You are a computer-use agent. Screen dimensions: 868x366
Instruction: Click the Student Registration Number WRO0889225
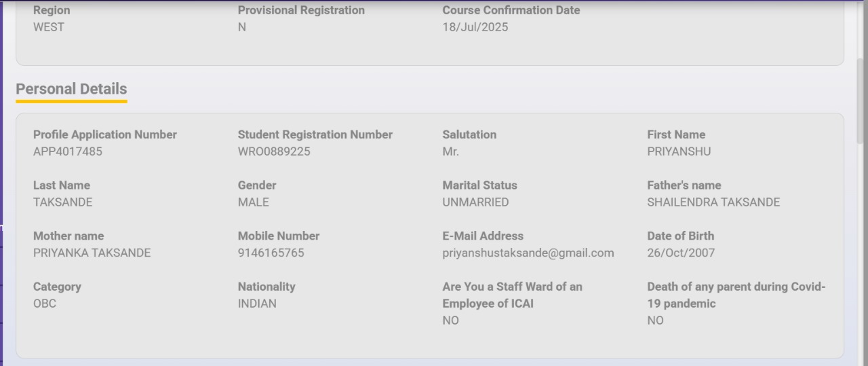point(274,151)
